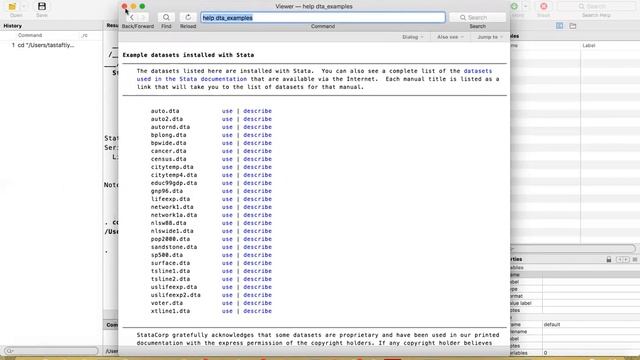The height and width of the screenshot is (360, 640).
Task: Click describe link for uslifeexp2.dta
Action: [258, 295]
